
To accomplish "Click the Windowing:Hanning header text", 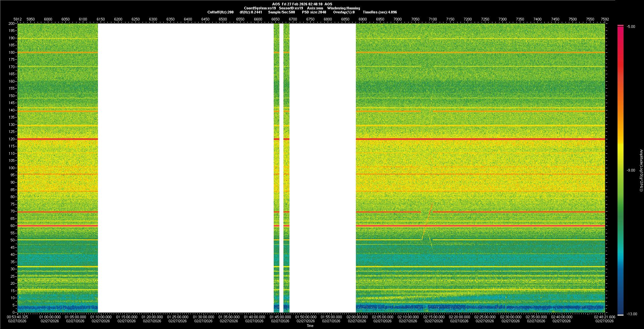I will pos(343,8).
